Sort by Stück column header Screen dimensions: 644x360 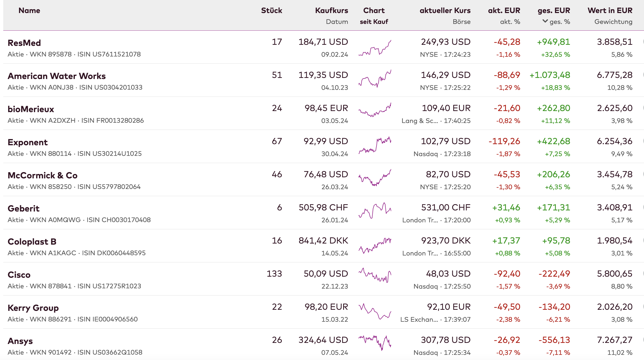[x=272, y=10]
